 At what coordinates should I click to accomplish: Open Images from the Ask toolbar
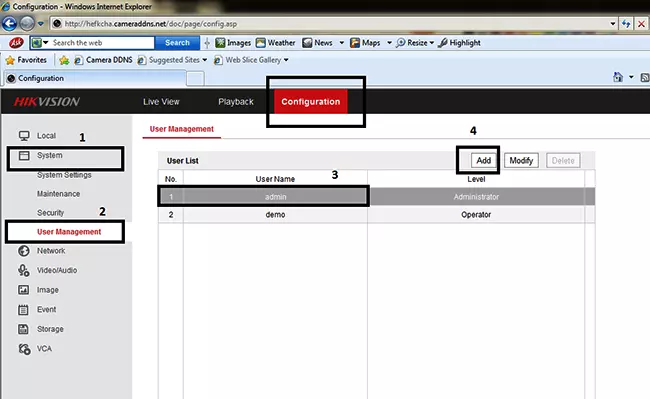[233, 43]
